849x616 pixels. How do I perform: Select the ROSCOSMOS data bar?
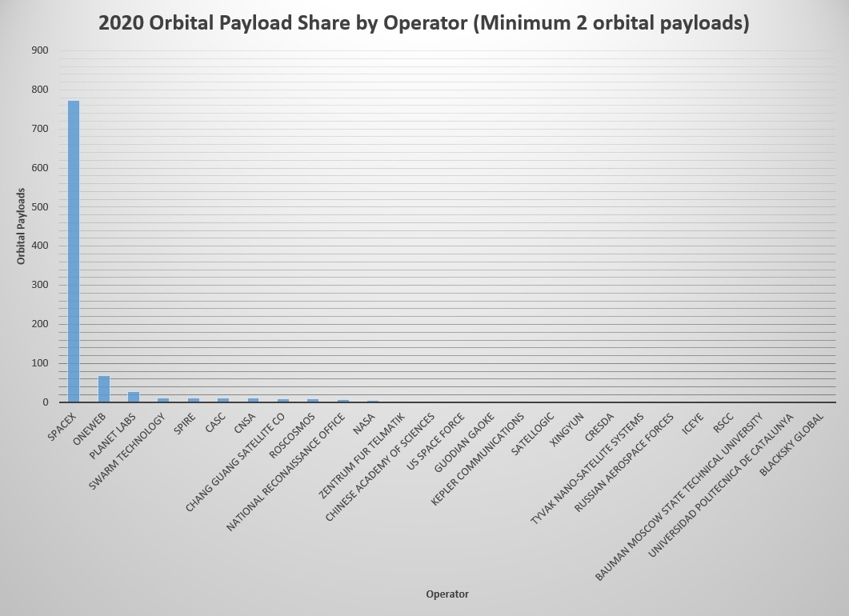(313, 400)
